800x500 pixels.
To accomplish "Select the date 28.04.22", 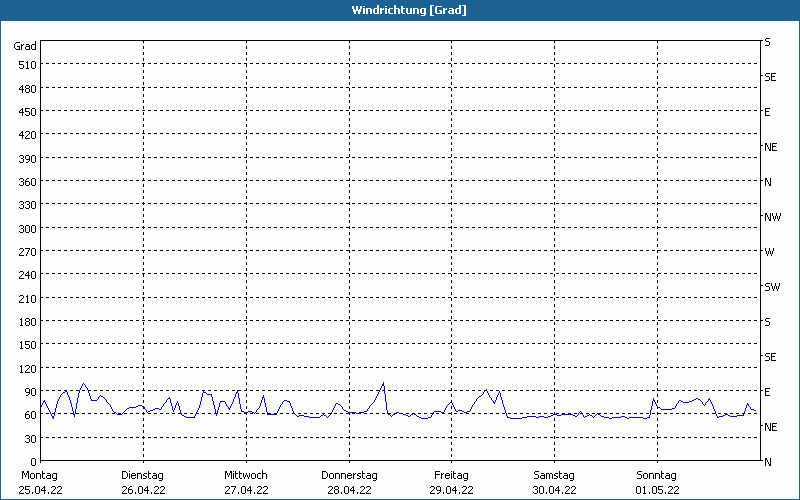I will click(349, 490).
